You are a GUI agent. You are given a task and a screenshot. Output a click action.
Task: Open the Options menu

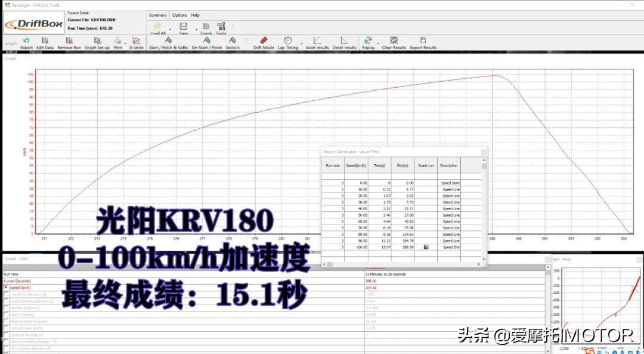pos(179,15)
